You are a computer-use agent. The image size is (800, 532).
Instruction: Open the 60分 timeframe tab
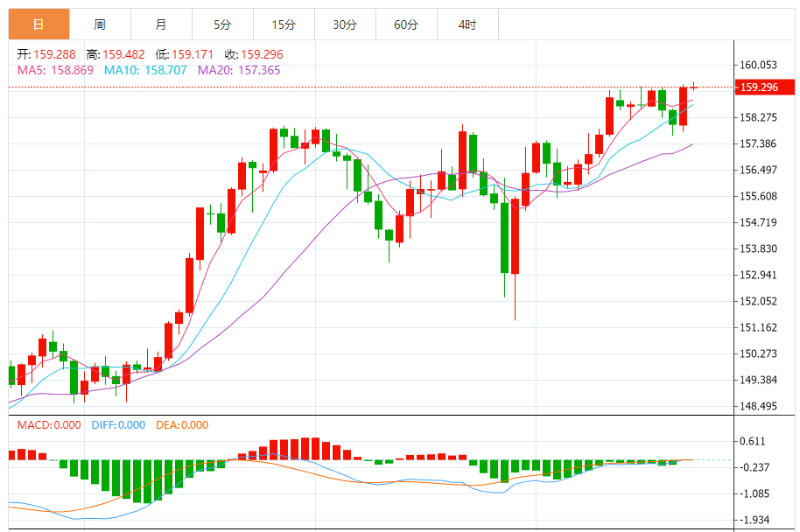pyautogui.click(x=406, y=24)
